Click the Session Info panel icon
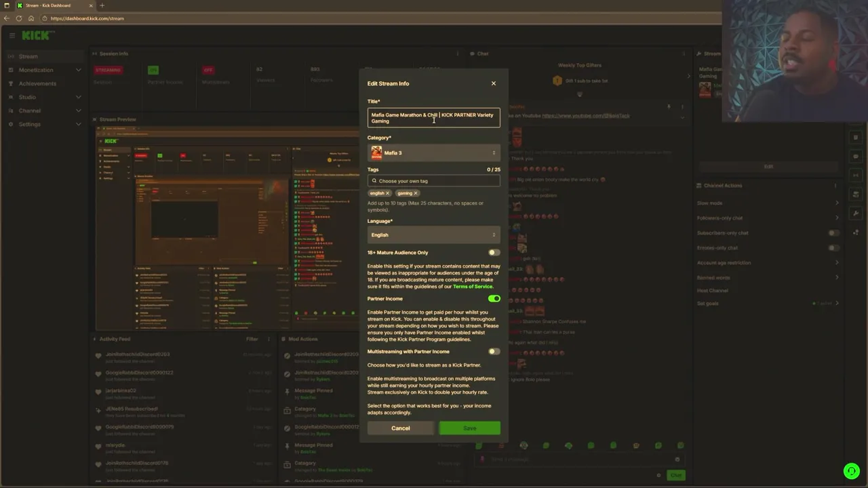 (x=95, y=54)
